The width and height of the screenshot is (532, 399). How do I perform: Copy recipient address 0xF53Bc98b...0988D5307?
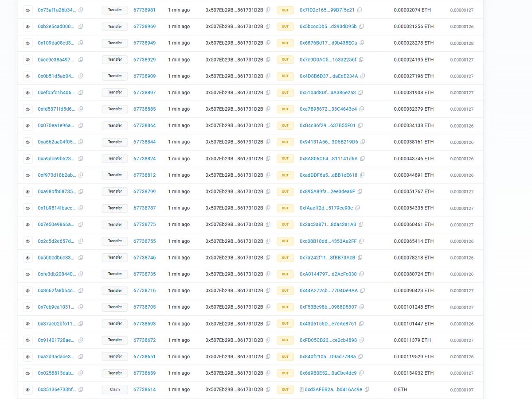point(361,307)
